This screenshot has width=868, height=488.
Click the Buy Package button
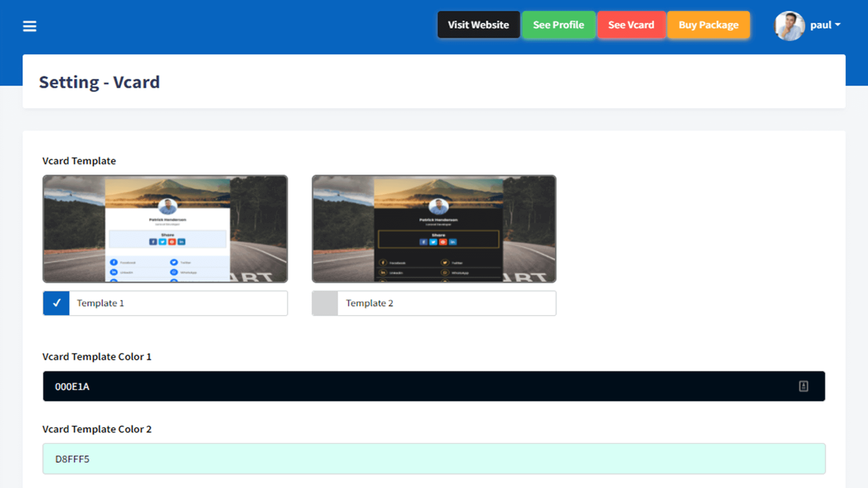[x=708, y=25]
